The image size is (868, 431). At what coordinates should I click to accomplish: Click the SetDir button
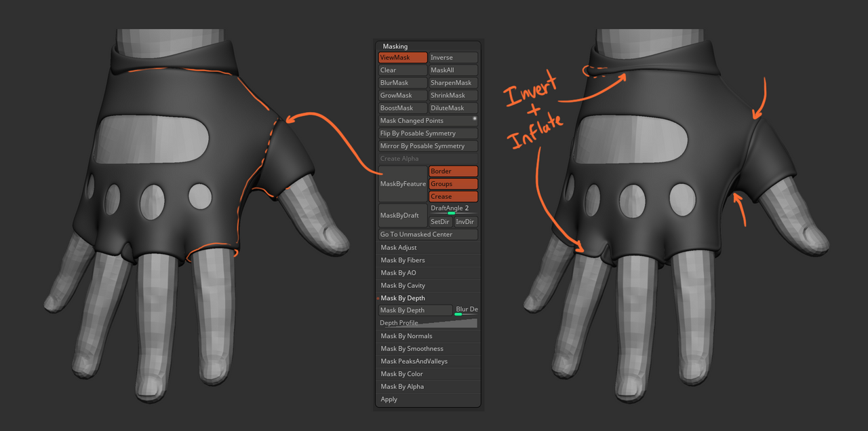point(441,222)
